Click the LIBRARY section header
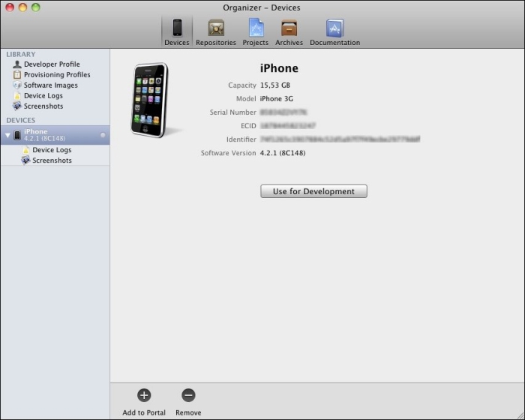 click(x=21, y=54)
